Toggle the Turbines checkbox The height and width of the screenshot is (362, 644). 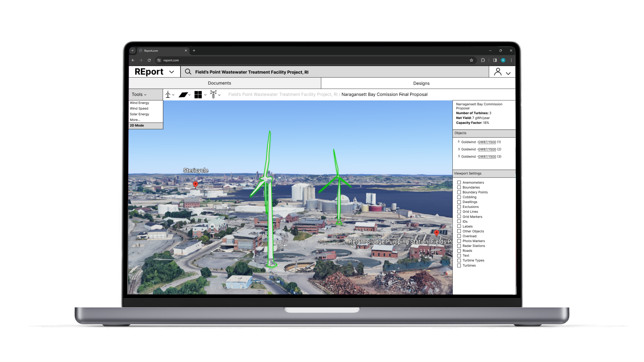tap(459, 266)
